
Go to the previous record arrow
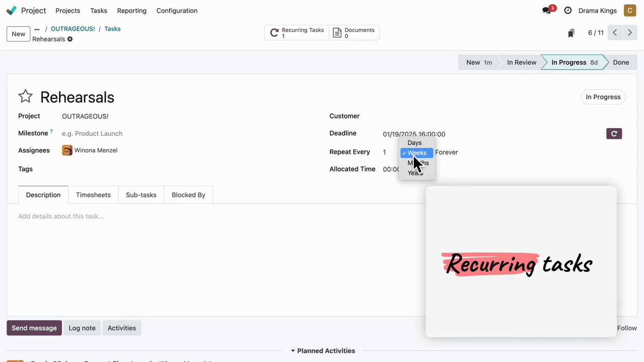[x=615, y=33]
